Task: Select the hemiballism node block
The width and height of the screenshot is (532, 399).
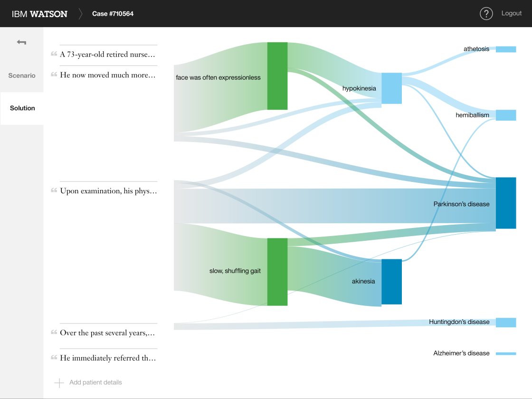Action: click(506, 115)
